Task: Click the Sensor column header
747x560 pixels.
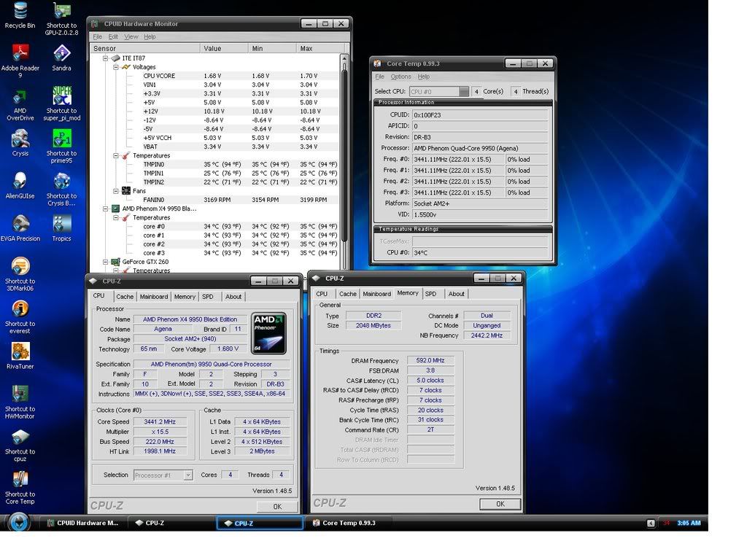Action: tap(145, 49)
